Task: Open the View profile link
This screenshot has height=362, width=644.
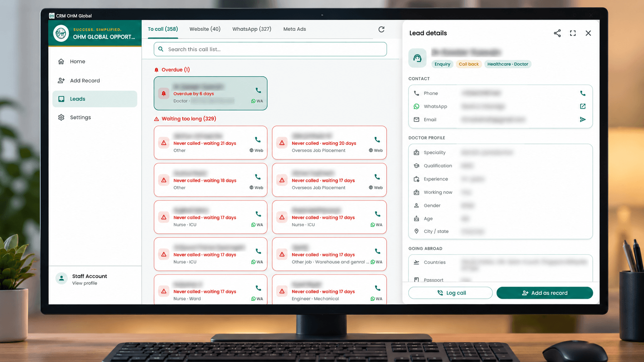Action: pos(85,283)
